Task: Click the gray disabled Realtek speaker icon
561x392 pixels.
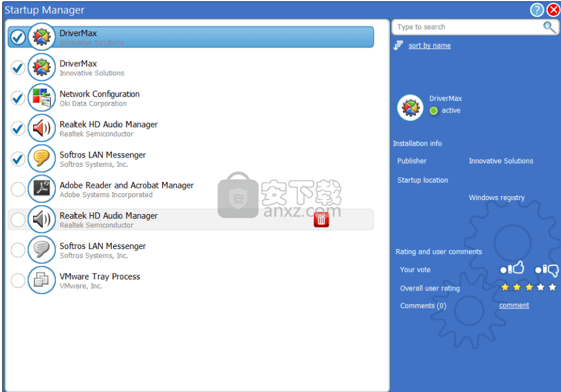Action: [x=41, y=219]
